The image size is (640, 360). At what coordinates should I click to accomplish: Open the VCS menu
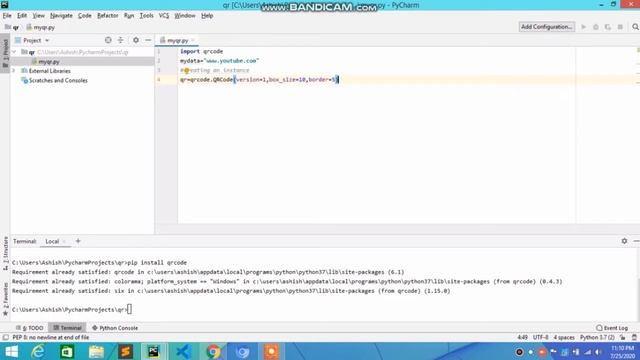[164, 16]
